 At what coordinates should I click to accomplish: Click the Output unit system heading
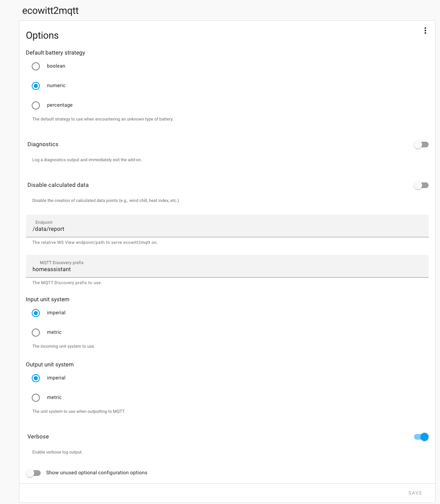pyautogui.click(x=50, y=364)
